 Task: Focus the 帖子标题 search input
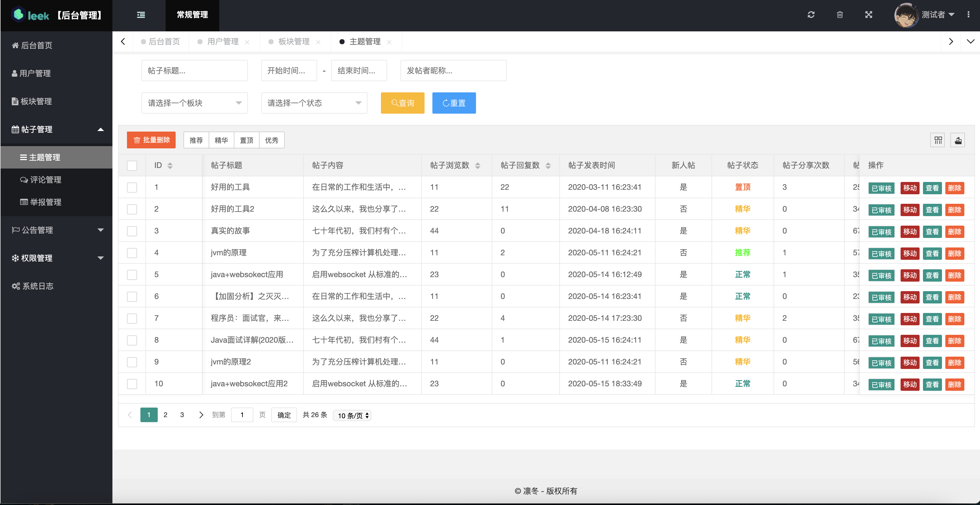click(194, 71)
